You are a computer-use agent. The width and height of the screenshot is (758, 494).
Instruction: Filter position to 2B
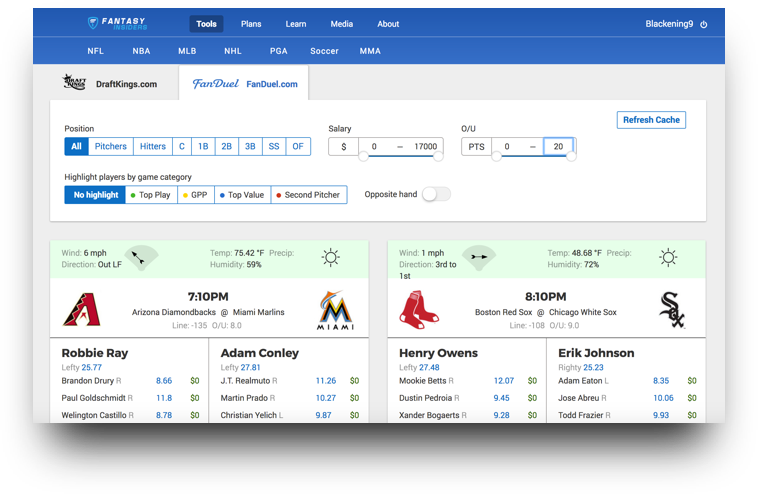(x=227, y=146)
